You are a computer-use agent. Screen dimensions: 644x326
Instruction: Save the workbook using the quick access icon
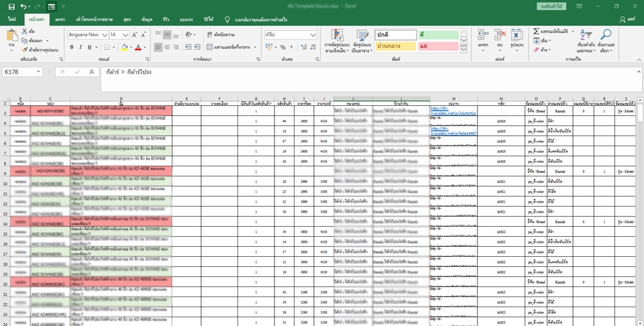pos(11,7)
